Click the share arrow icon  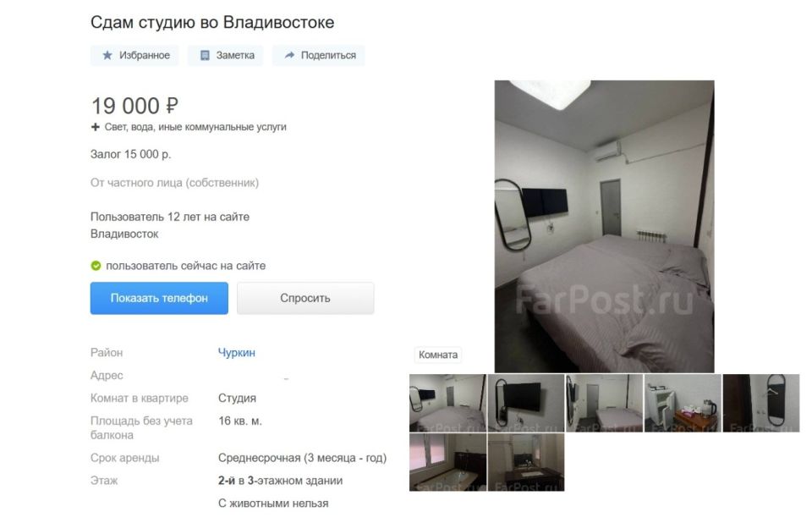click(289, 55)
